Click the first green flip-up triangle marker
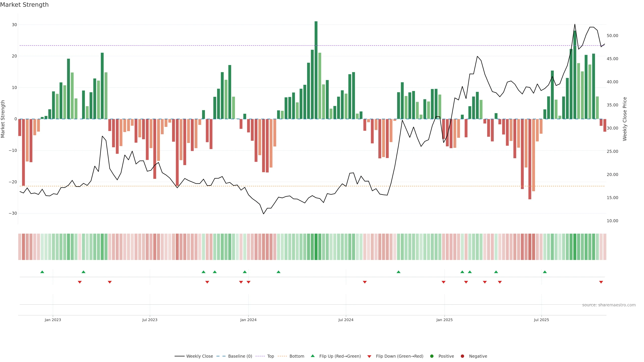This screenshot has height=362, width=644. pyautogui.click(x=42, y=272)
